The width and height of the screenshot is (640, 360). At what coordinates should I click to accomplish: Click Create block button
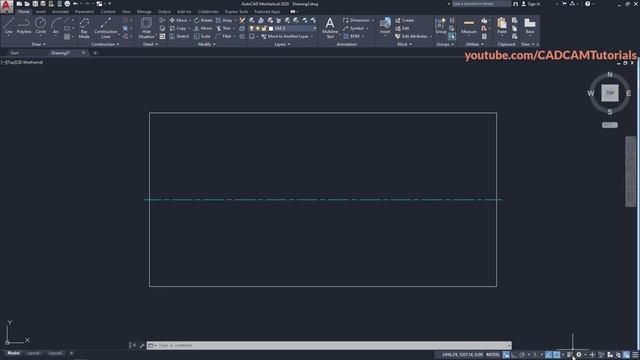(x=404, y=20)
